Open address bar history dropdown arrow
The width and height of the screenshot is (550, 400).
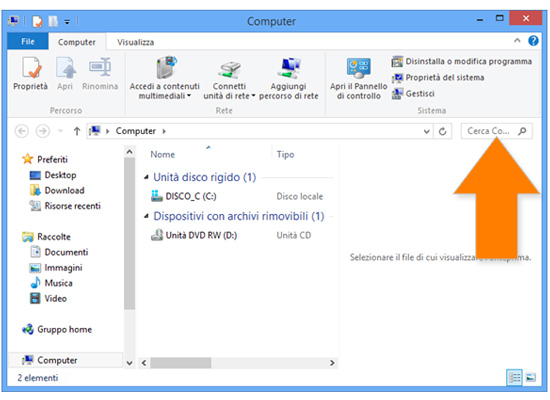tap(426, 132)
